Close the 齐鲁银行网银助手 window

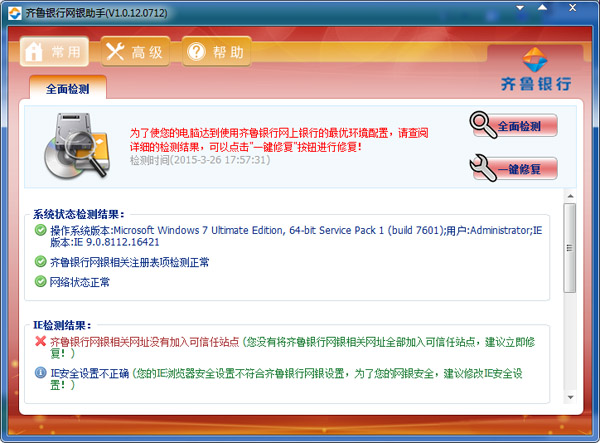coord(572,8)
